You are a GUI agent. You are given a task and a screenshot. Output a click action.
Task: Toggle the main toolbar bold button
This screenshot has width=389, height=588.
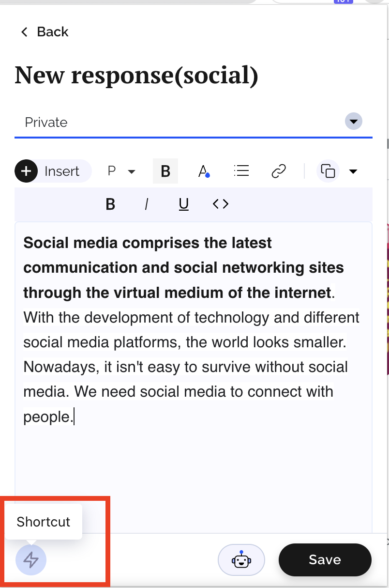tap(165, 171)
